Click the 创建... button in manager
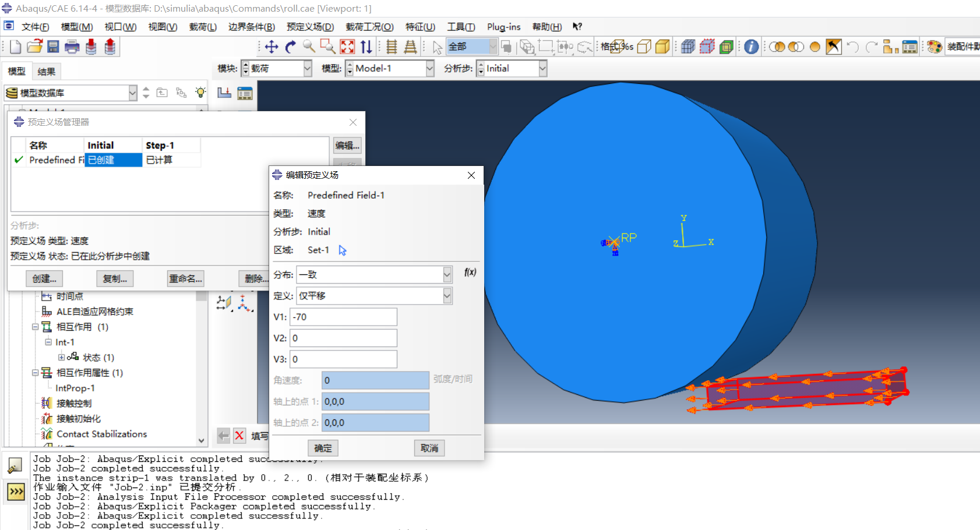This screenshot has width=980, height=530. click(x=44, y=279)
